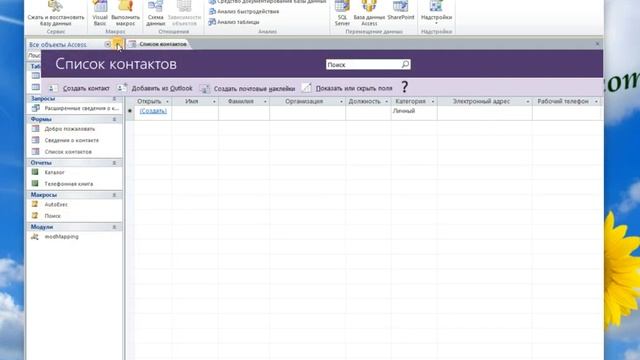This screenshot has height=360, width=640.
Task: Open the Категория column dropdown arrow
Action: point(433,102)
